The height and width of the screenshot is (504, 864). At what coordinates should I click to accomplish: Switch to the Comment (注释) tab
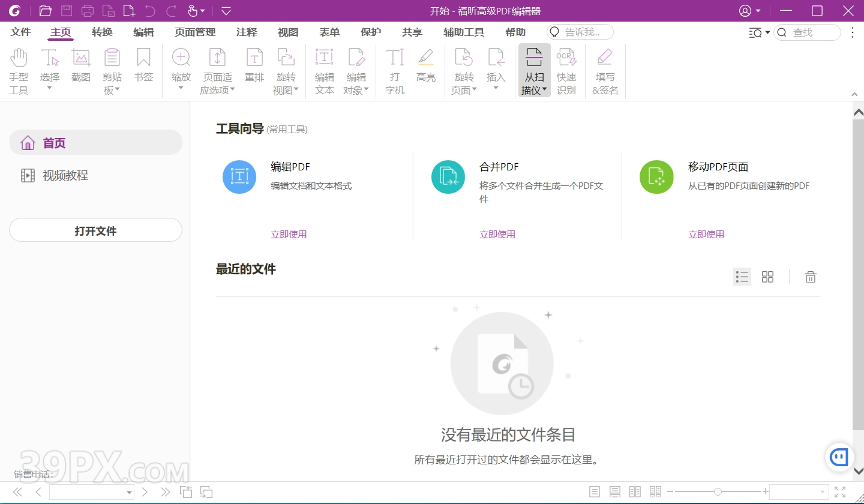point(247,32)
